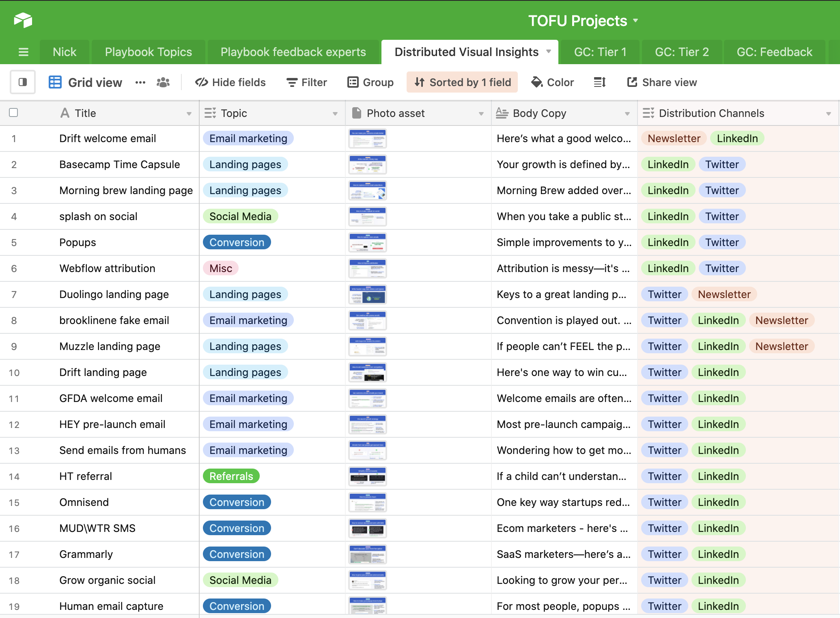
Task: Switch to the GC: Tier 2 tab
Action: (x=682, y=52)
